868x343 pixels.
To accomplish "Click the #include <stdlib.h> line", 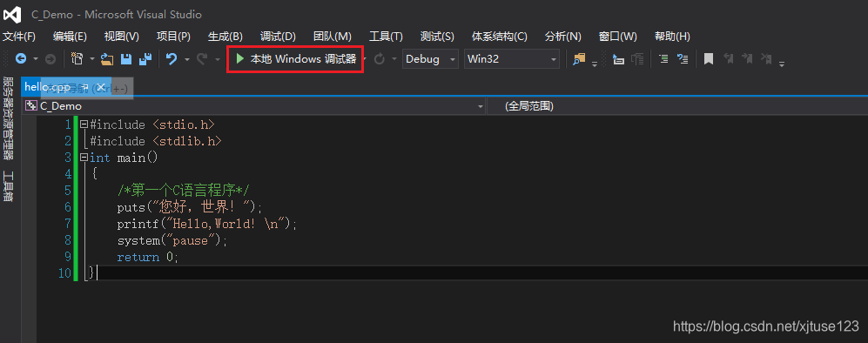I will pyautogui.click(x=156, y=141).
